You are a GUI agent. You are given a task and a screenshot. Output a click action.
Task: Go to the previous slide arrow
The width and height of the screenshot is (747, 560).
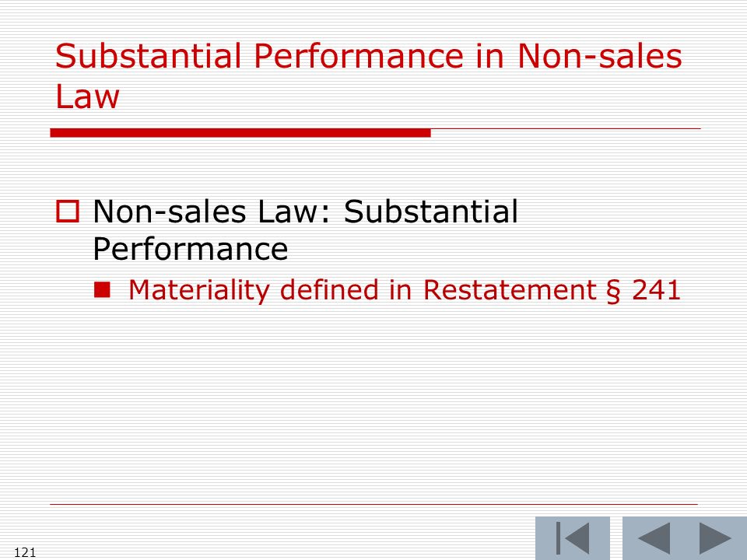(654, 538)
